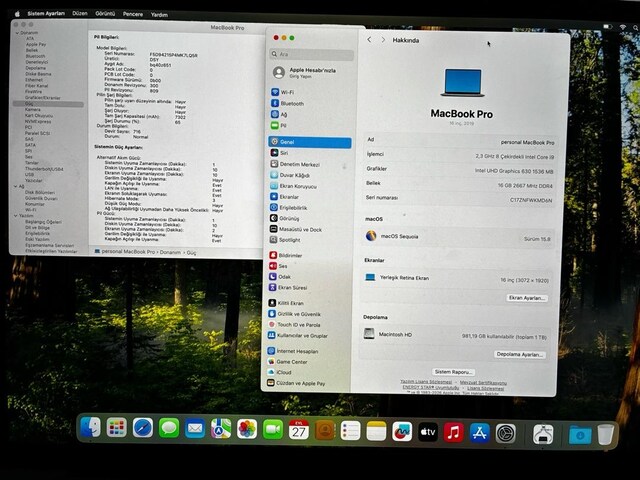Select Grafikler/Ekranlar in System Information
Image resolution: width=640 pixels, height=480 pixels.
[x=42, y=98]
